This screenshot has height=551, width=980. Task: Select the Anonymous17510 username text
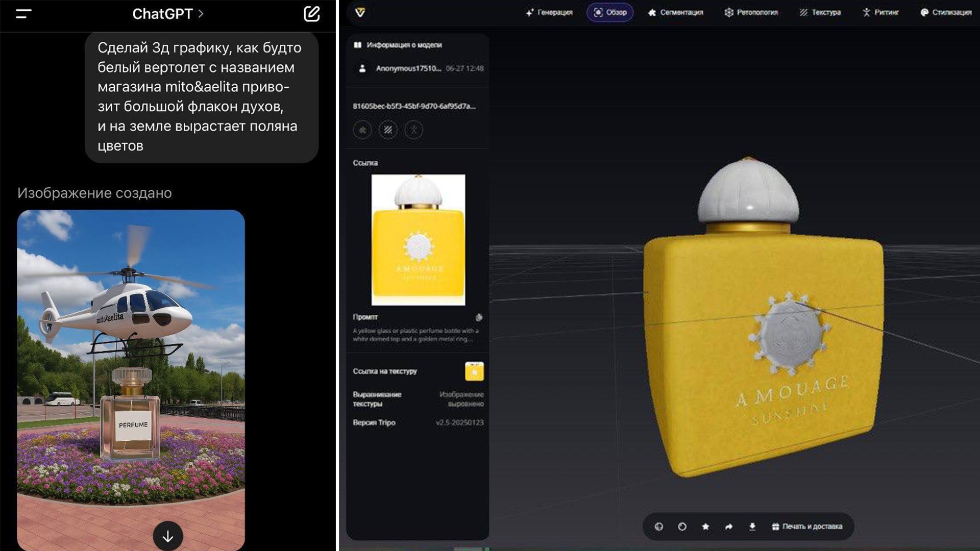(x=408, y=68)
